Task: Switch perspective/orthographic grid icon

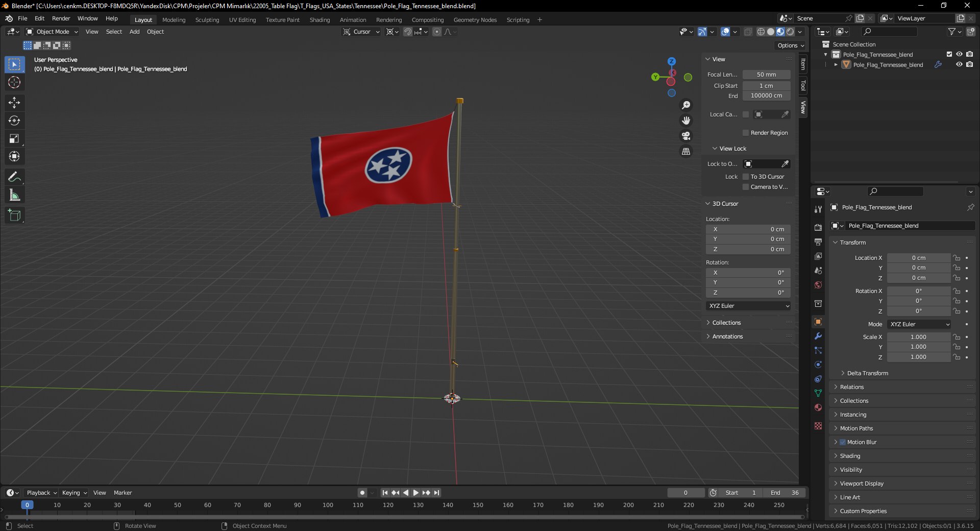Action: 686,152
